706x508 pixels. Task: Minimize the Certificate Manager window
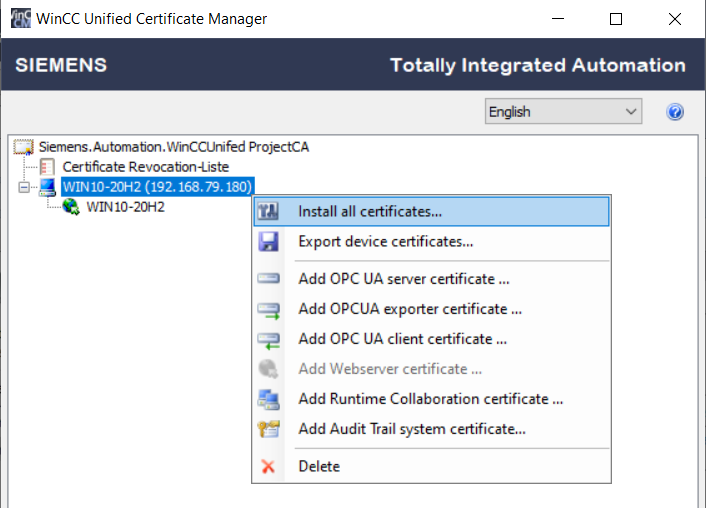click(x=558, y=19)
